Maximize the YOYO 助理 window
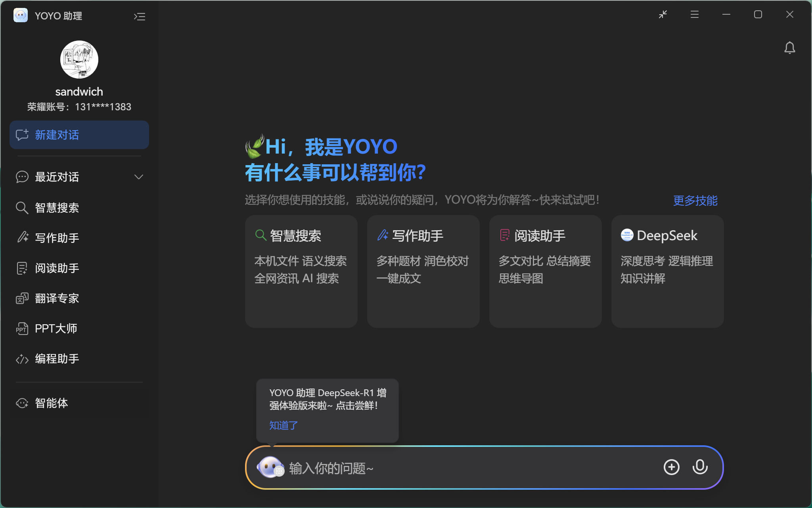Screen dimensions: 812x508 (758, 15)
